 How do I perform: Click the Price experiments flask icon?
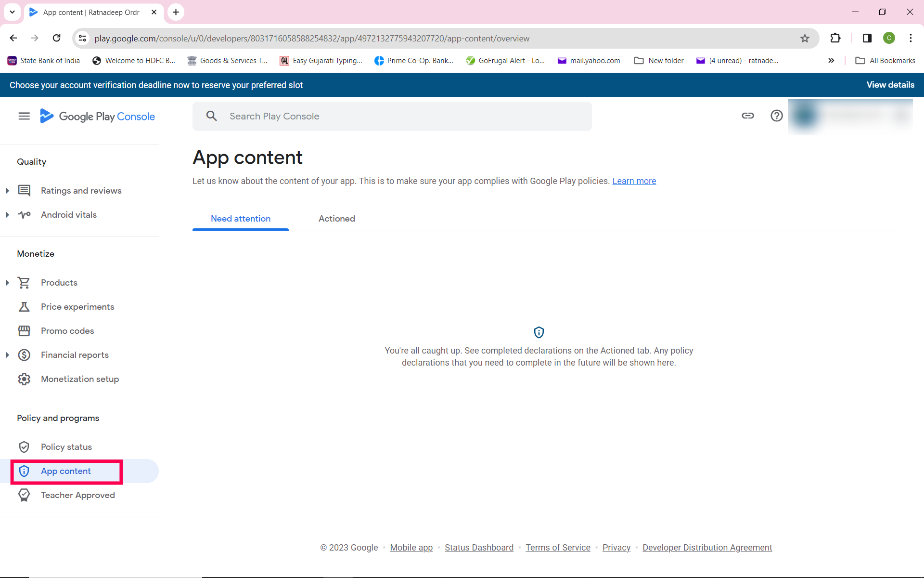[x=24, y=307]
